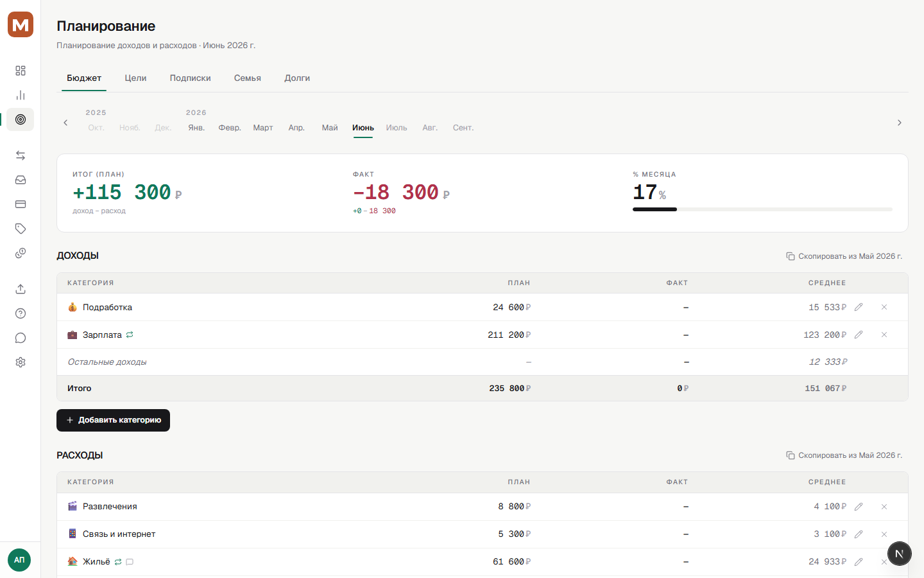The image size is (924, 578).
Task: Select month Нояб.
Action: point(130,128)
